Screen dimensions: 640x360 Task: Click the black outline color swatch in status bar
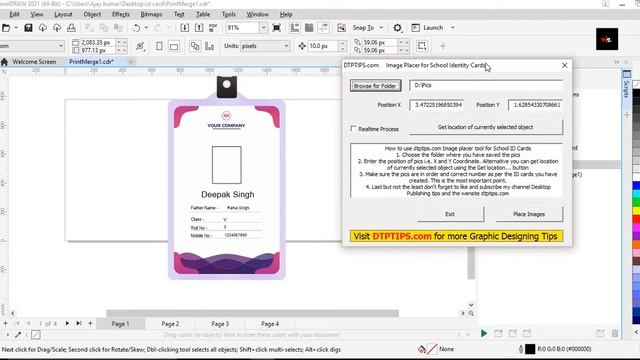pos(530,349)
